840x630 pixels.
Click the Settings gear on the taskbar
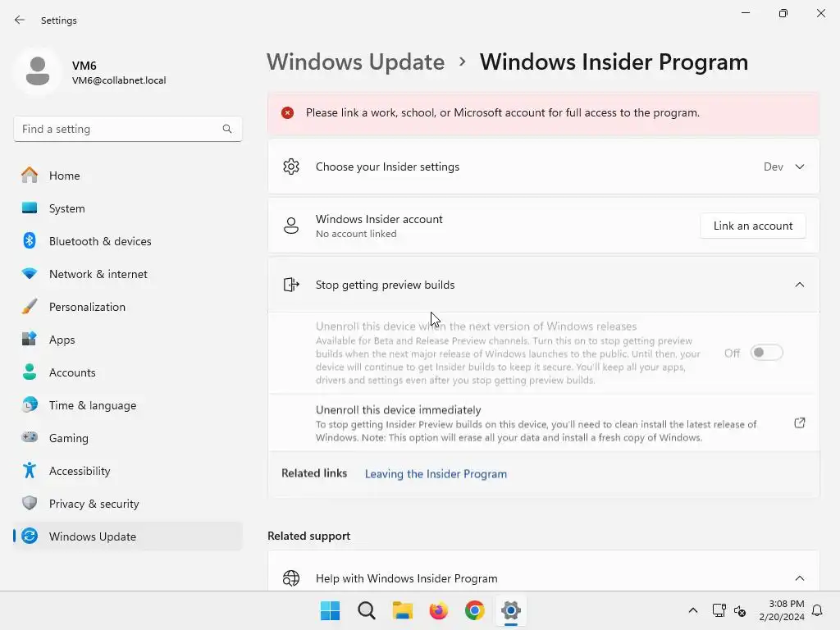click(510, 610)
